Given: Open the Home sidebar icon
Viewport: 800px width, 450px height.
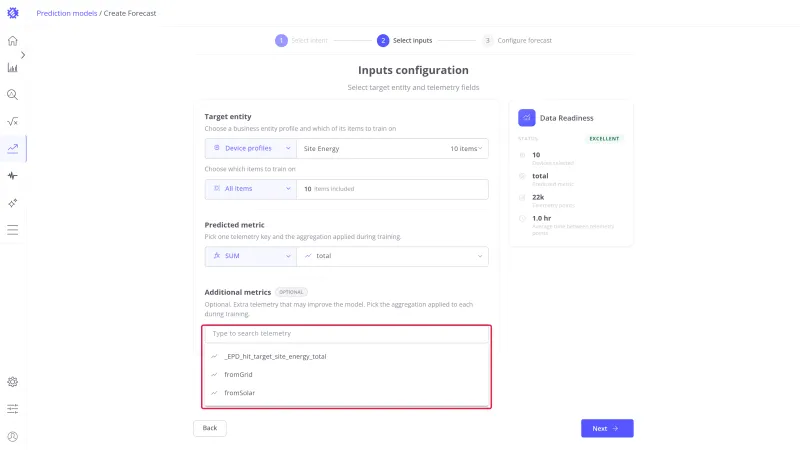Looking at the screenshot, I should click(13, 41).
